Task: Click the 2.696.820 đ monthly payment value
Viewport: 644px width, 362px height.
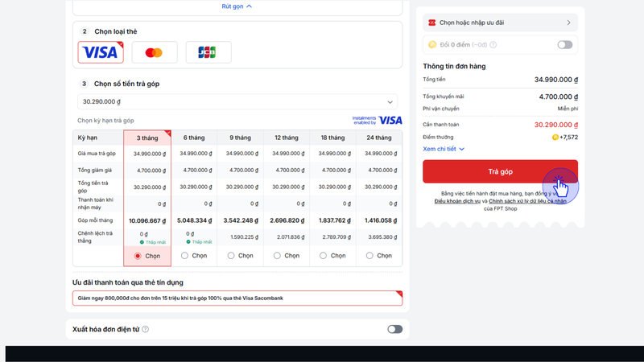Action: pos(287,220)
